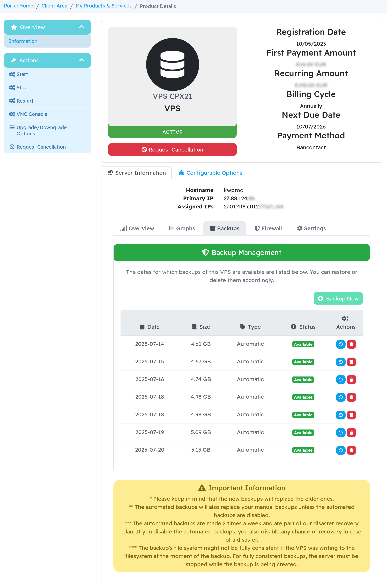The width and height of the screenshot is (387, 588).
Task: Go to Portal Home breadcrumb
Action: (19, 6)
